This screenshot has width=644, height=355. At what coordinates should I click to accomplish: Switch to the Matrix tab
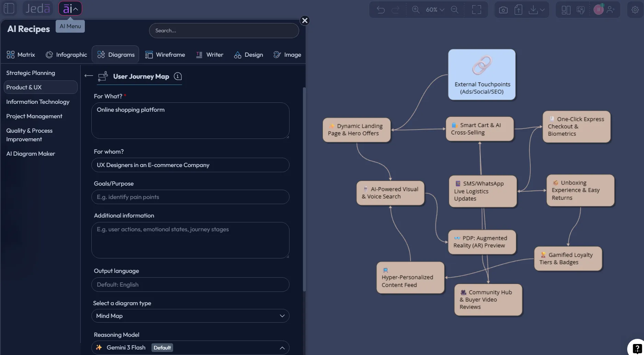pos(21,55)
